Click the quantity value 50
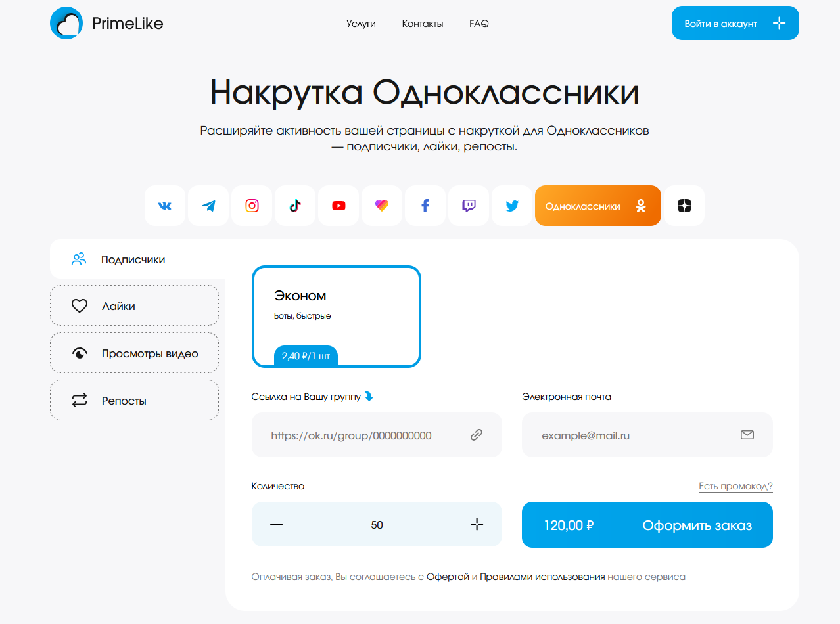The height and width of the screenshot is (624, 840). 377,525
